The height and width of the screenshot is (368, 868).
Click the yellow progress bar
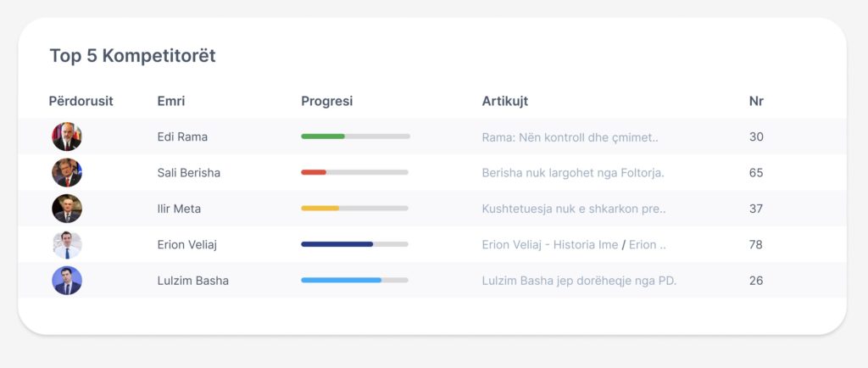pyautogui.click(x=320, y=209)
